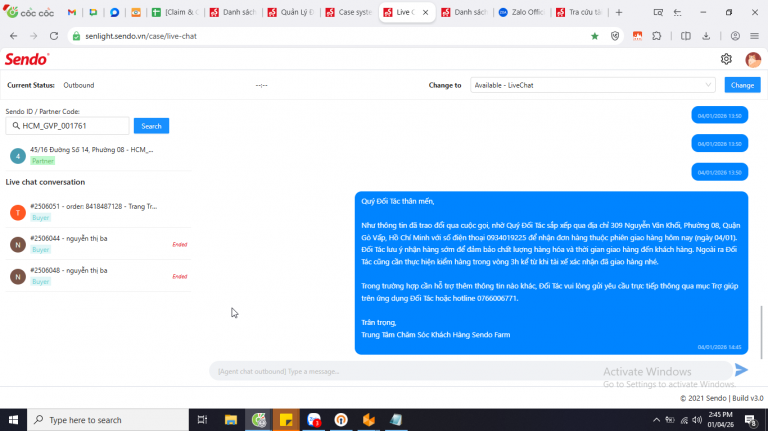768x431 pixels.
Task: Toggle the browser split view icon
Action: click(x=686, y=36)
